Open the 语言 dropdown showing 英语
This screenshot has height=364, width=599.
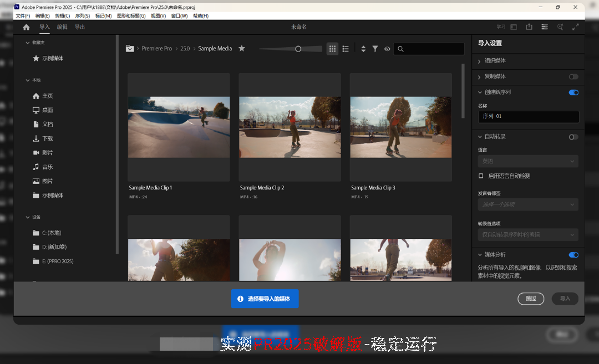[x=528, y=161]
